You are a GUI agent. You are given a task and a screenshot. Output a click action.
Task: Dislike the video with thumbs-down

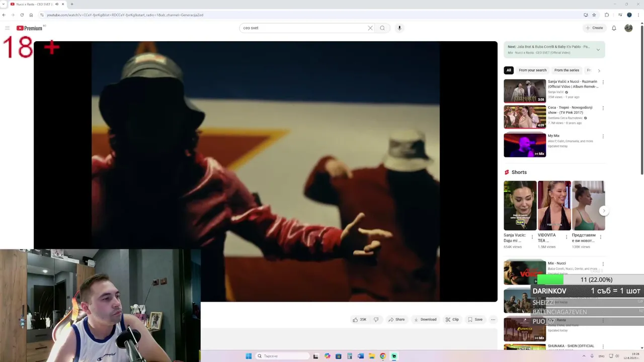(376, 319)
